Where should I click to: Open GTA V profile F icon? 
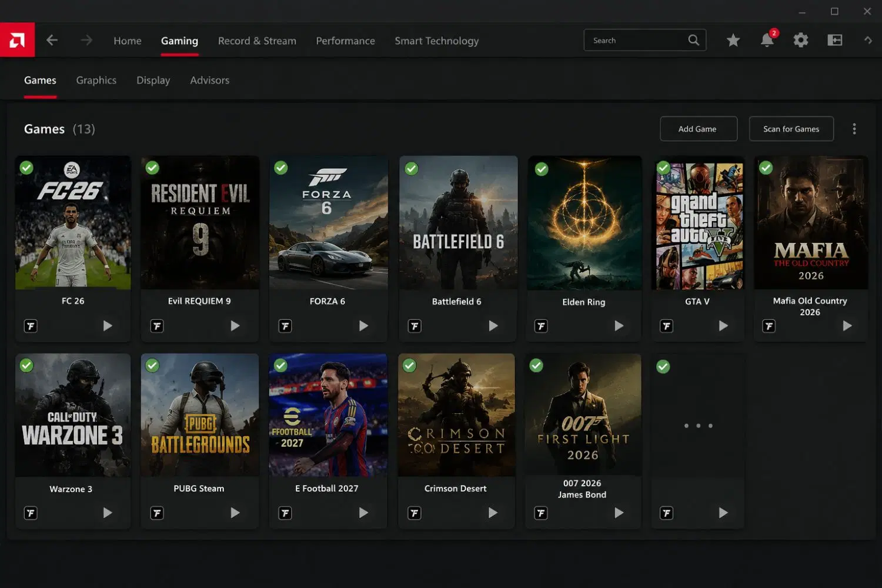[666, 326]
